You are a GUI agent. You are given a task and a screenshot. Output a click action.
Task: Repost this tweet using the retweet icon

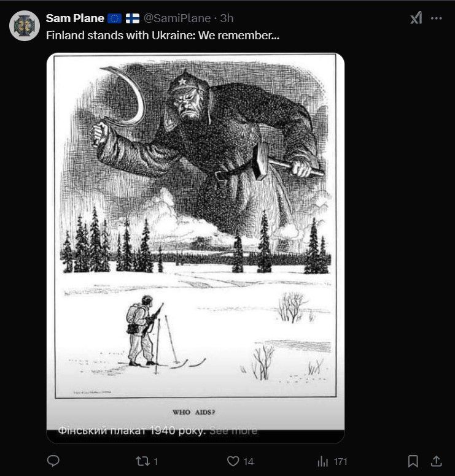click(x=142, y=461)
